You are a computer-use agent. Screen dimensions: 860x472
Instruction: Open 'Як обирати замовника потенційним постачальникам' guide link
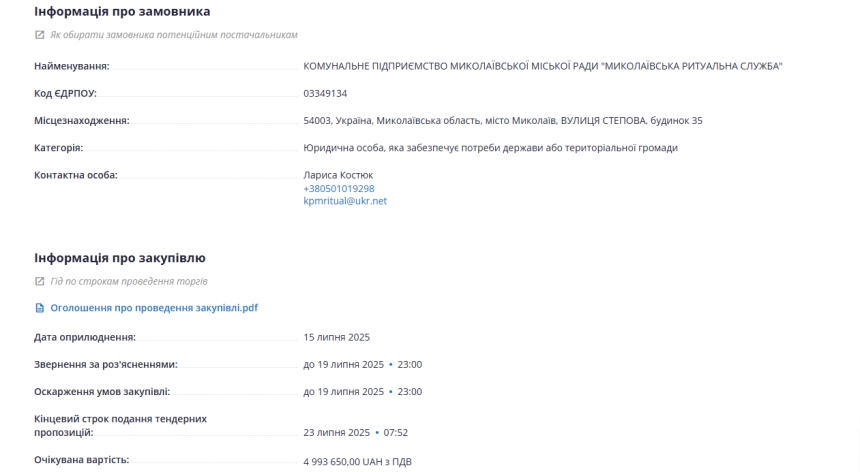[174, 35]
